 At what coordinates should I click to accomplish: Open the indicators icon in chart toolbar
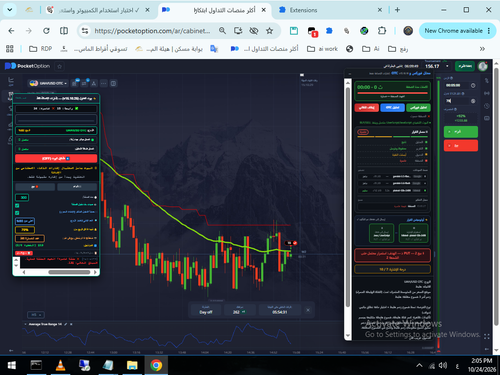pos(84,83)
